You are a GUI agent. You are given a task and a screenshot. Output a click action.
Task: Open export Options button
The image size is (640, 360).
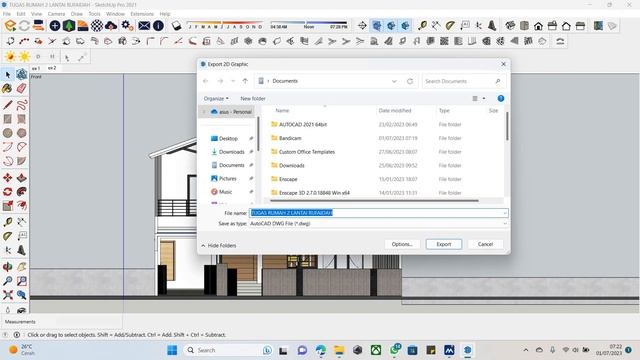(402, 244)
